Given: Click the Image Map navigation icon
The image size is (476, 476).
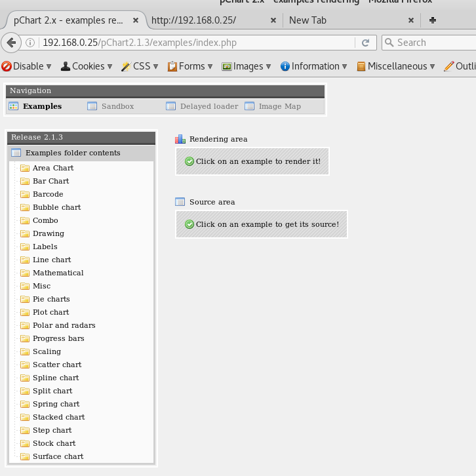Looking at the screenshot, I should (250, 106).
